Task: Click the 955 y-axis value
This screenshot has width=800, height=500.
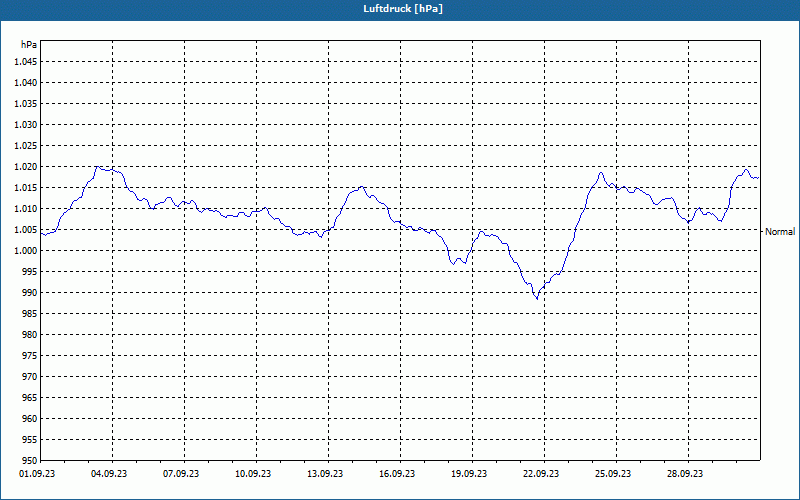Action: (x=30, y=440)
